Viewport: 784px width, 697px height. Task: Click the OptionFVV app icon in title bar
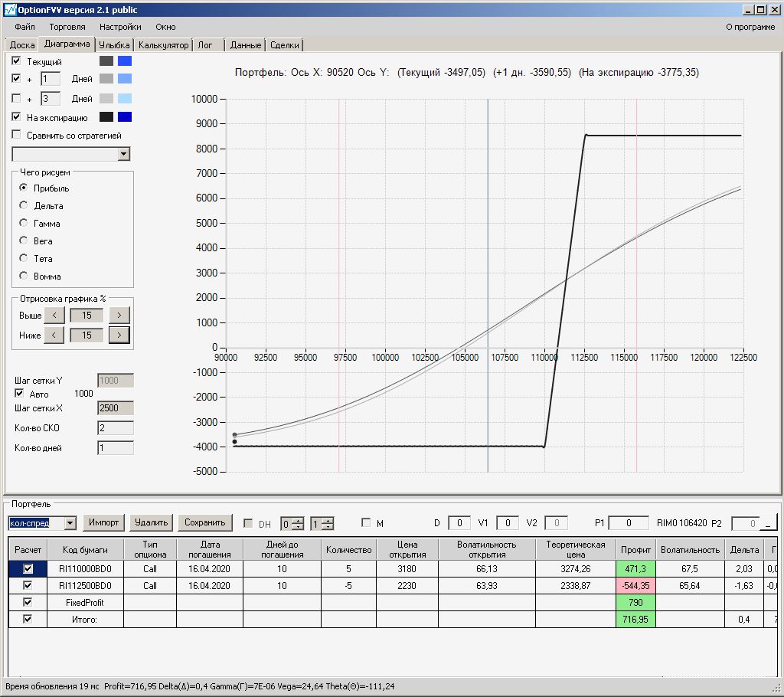pyautogui.click(x=9, y=9)
